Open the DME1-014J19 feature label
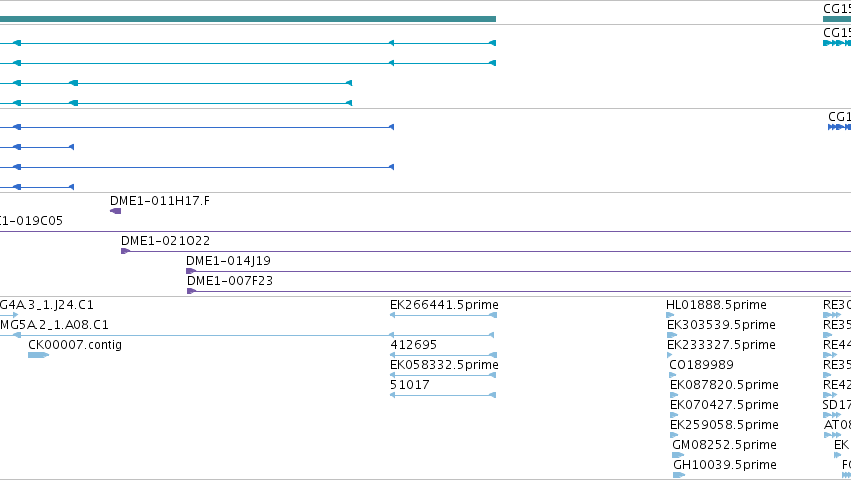This screenshot has width=851, height=480. point(228,261)
